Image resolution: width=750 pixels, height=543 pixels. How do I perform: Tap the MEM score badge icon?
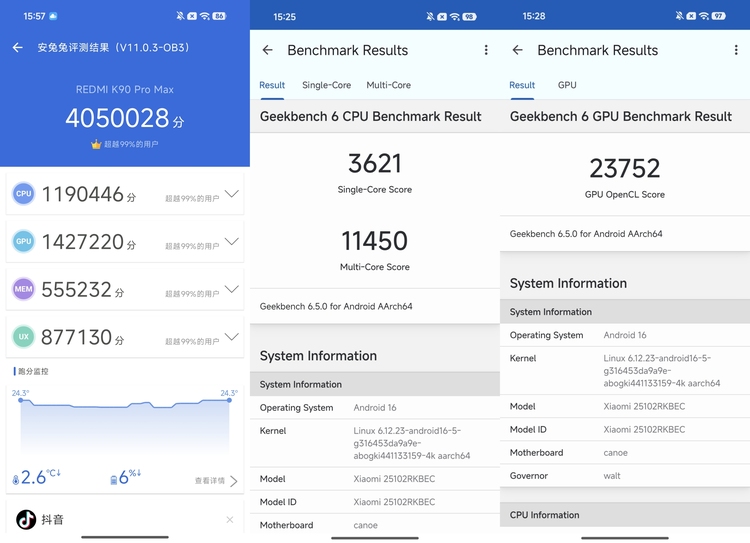coord(23,289)
